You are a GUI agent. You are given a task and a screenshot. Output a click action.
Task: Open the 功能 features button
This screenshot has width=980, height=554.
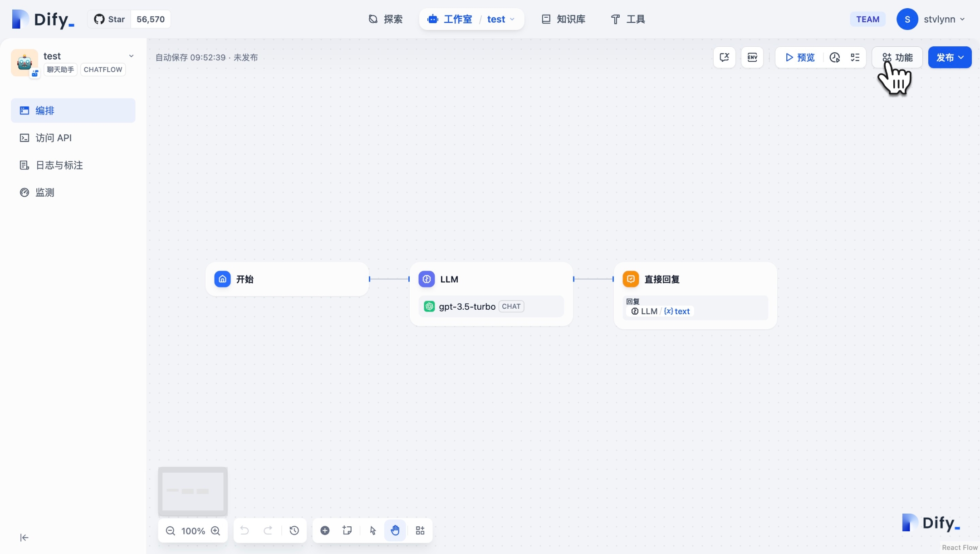(x=897, y=57)
